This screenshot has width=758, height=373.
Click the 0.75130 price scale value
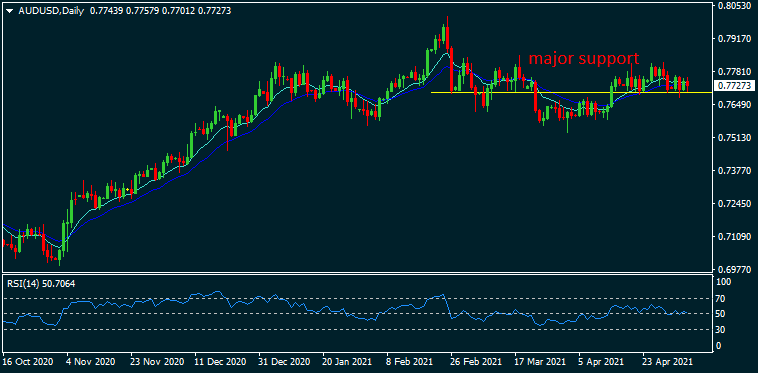pyautogui.click(x=734, y=138)
